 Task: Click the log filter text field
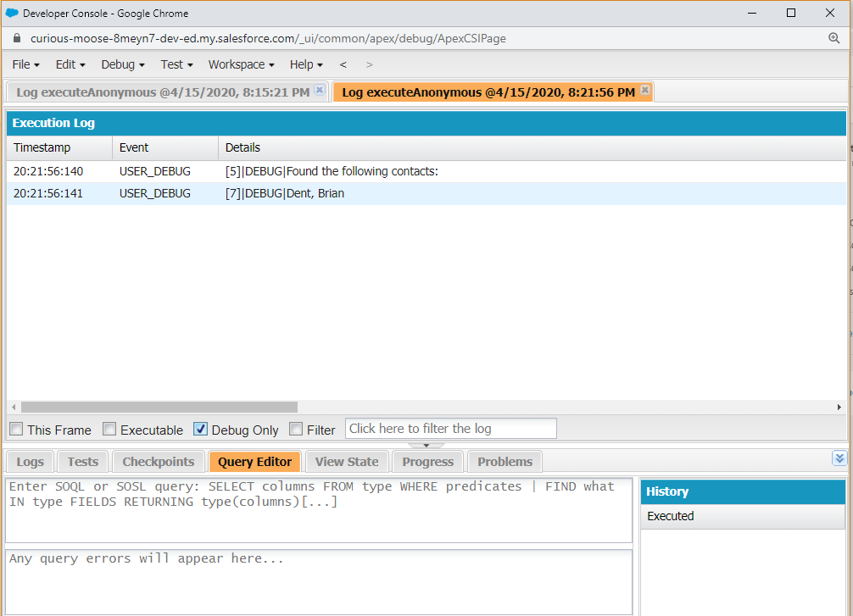[451, 429]
